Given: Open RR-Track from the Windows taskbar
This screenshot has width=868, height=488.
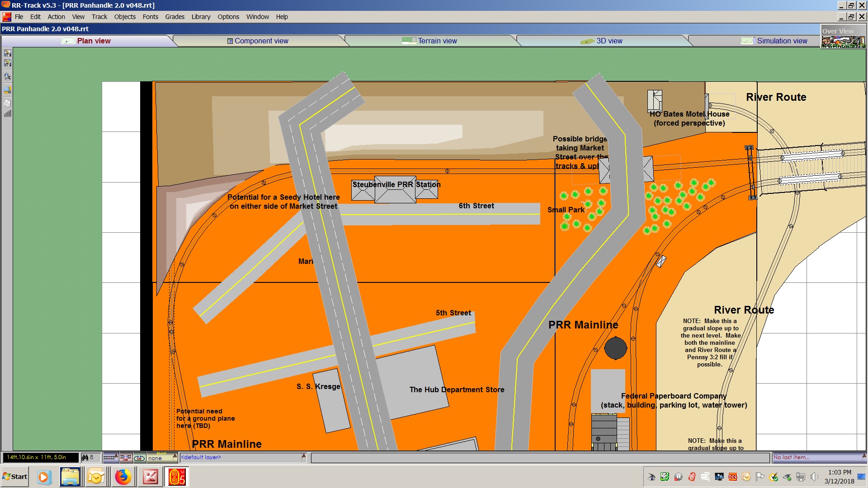Looking at the screenshot, I should 177,477.
